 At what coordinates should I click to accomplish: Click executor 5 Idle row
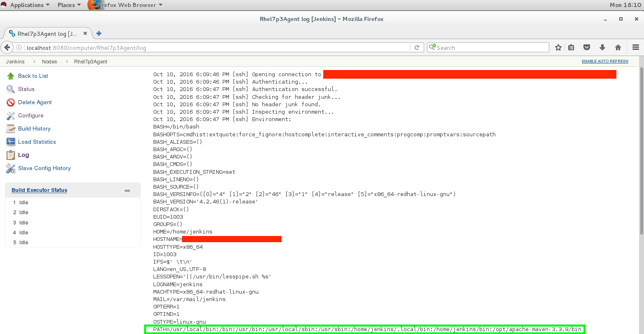coord(72,243)
